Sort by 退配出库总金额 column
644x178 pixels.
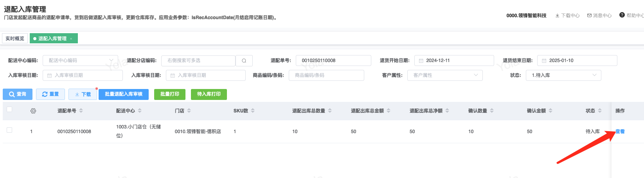coord(389,111)
